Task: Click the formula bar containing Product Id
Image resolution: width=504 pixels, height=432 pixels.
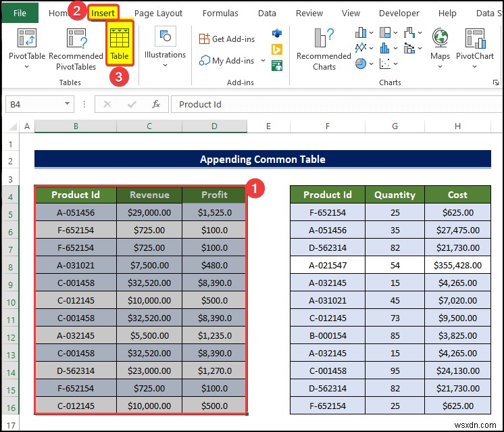Action: [x=337, y=104]
